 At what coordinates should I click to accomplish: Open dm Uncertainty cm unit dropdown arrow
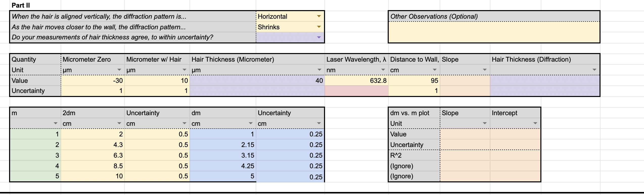click(319, 124)
